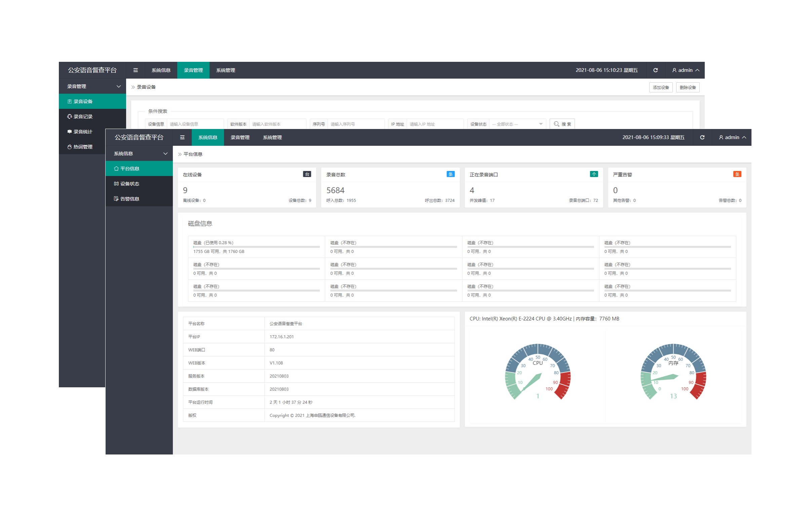Collapse the 系统信息 sidebar group
This screenshot has height=522, width=812.
coord(140,154)
